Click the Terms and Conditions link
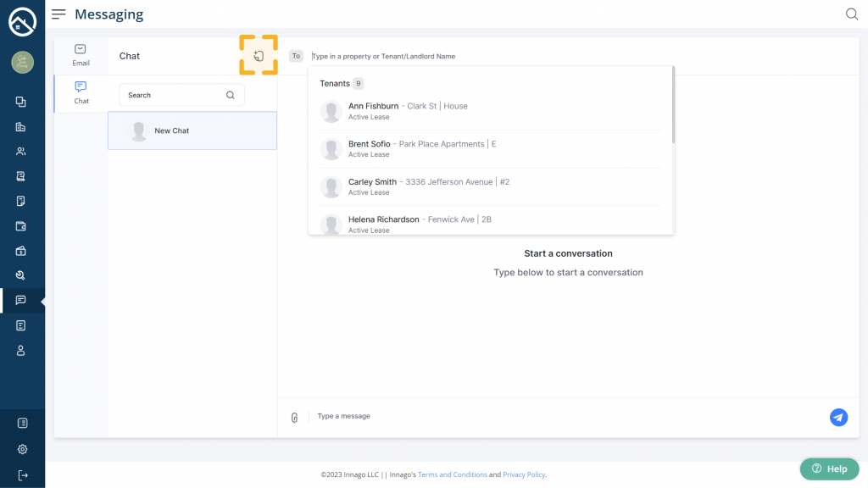Screen dimensions: 868x488 [452, 474]
